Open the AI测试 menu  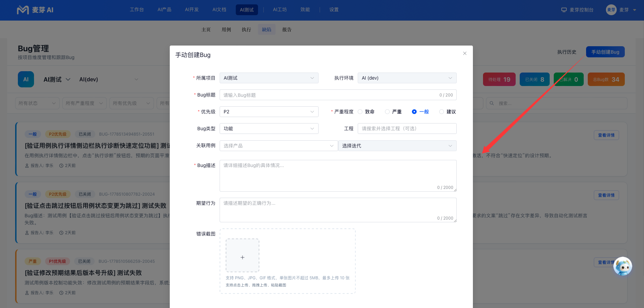[x=247, y=10]
